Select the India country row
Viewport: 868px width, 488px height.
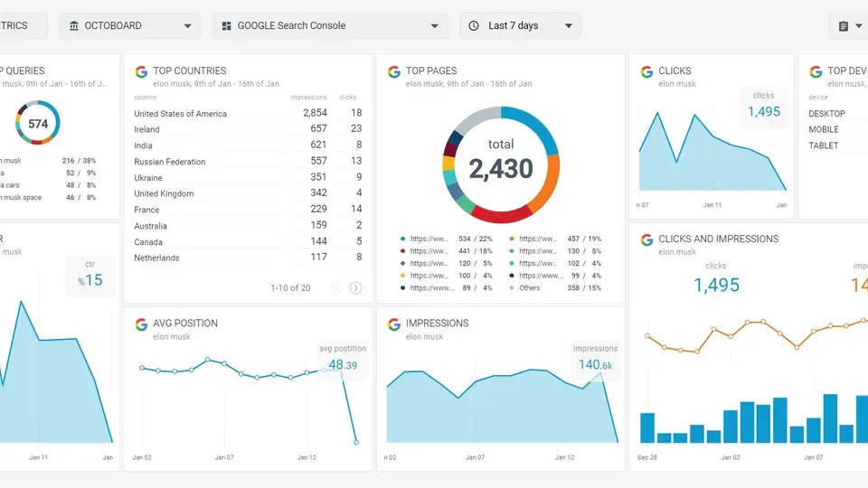point(248,145)
